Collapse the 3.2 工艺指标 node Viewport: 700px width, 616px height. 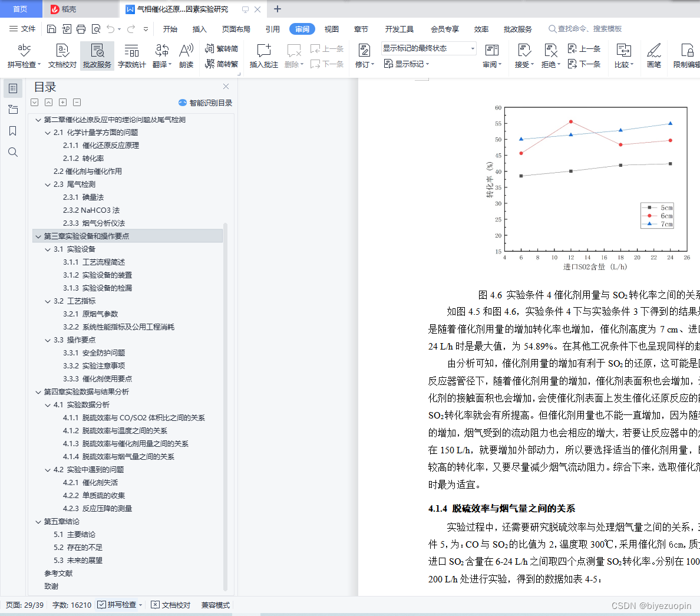point(48,301)
